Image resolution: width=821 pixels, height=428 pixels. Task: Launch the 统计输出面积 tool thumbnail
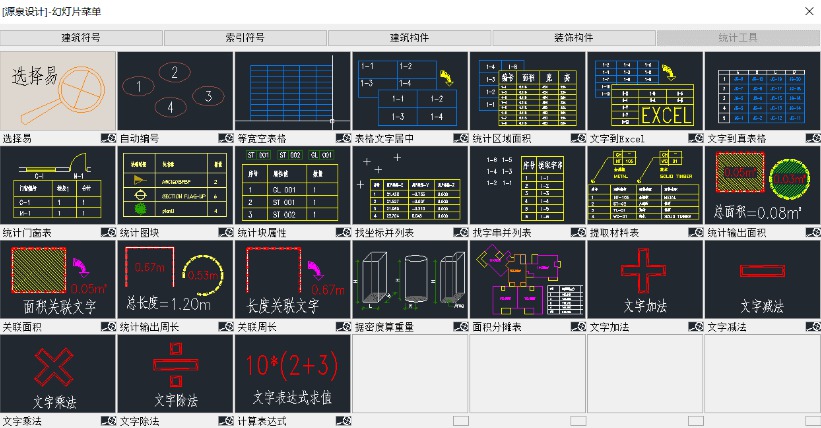[762, 185]
